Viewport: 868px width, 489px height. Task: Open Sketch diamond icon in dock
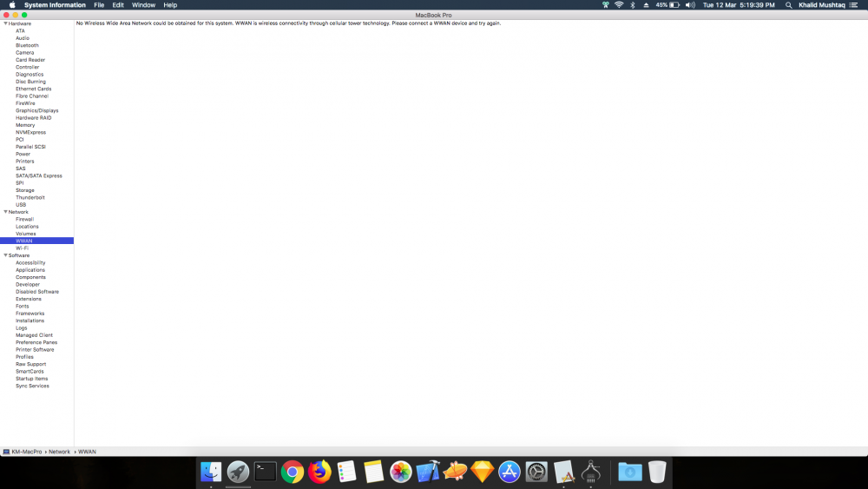coord(482,472)
